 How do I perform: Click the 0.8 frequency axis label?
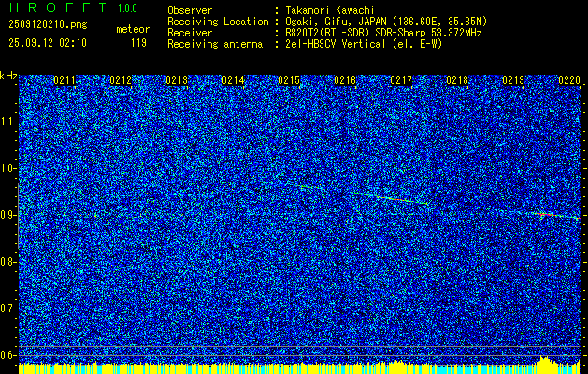[x=8, y=262]
